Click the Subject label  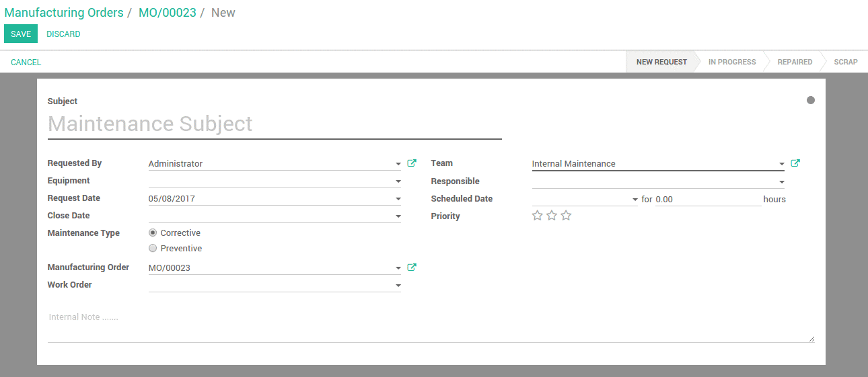pyautogui.click(x=63, y=101)
